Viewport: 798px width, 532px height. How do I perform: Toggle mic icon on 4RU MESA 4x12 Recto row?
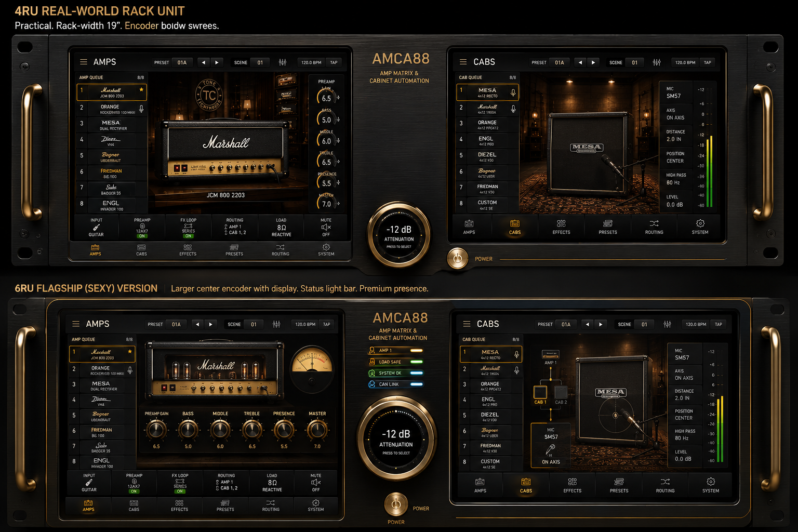click(513, 92)
